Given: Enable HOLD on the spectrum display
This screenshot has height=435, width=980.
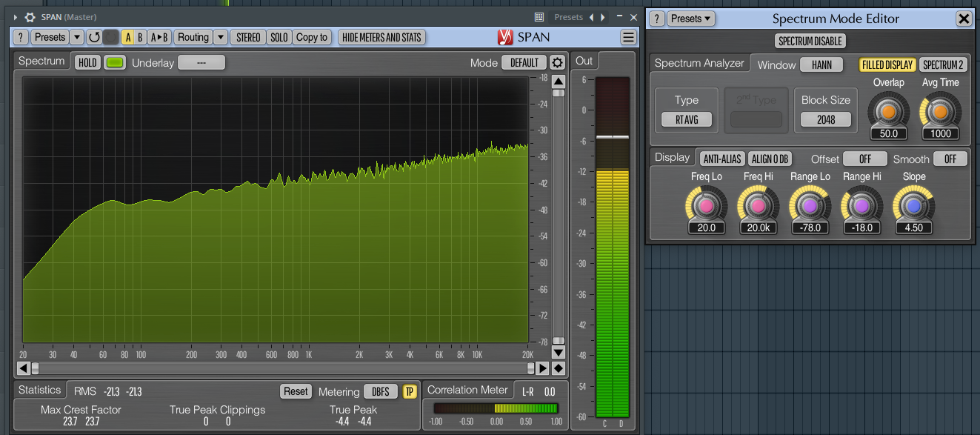Looking at the screenshot, I should tap(87, 62).
